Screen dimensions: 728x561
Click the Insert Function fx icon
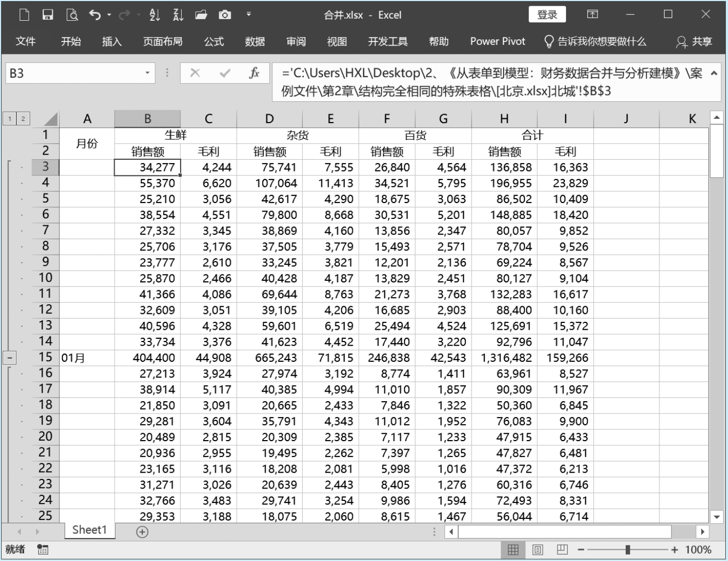254,73
